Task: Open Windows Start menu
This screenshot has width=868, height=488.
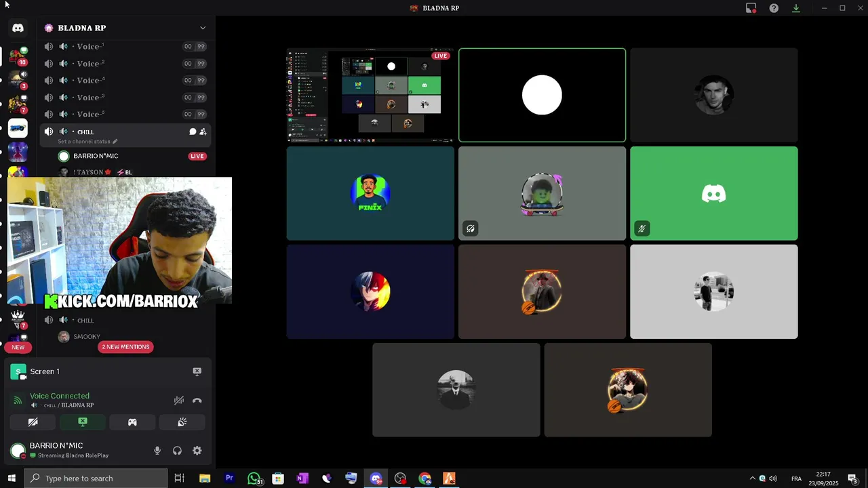Action: 12,479
